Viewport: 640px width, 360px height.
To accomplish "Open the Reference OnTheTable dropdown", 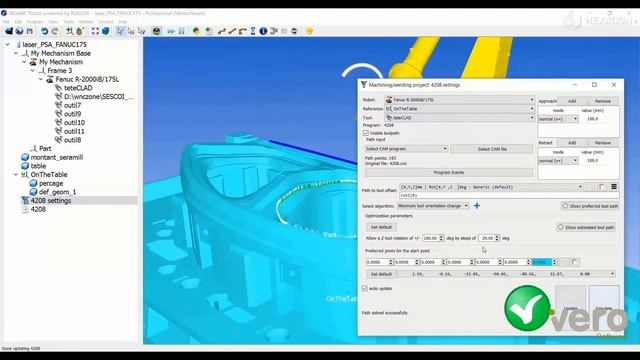I will click(459, 109).
